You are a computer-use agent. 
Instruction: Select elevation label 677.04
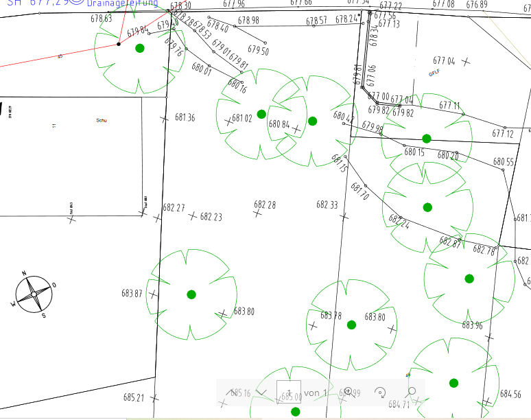[444, 61]
